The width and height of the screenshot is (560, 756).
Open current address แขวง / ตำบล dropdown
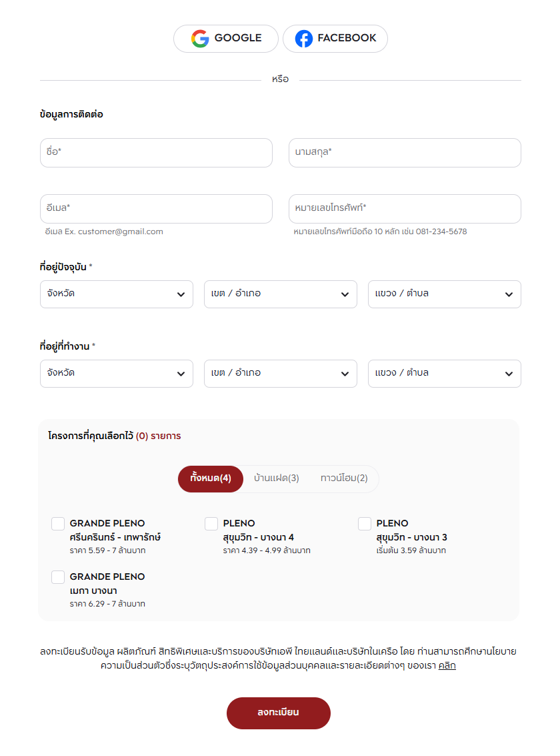(445, 294)
